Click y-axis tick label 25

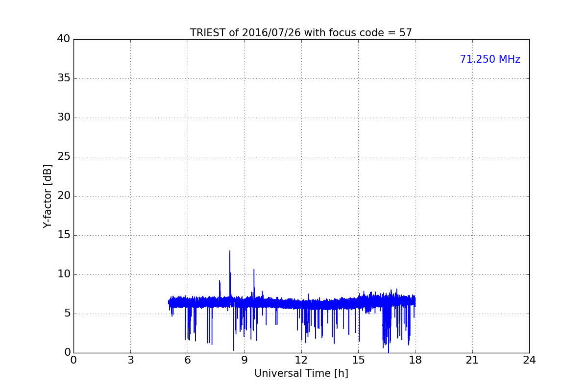pyautogui.click(x=64, y=157)
